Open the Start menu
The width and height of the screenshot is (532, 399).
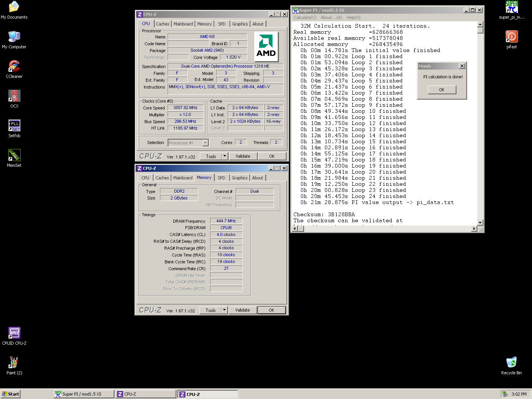coord(10,394)
